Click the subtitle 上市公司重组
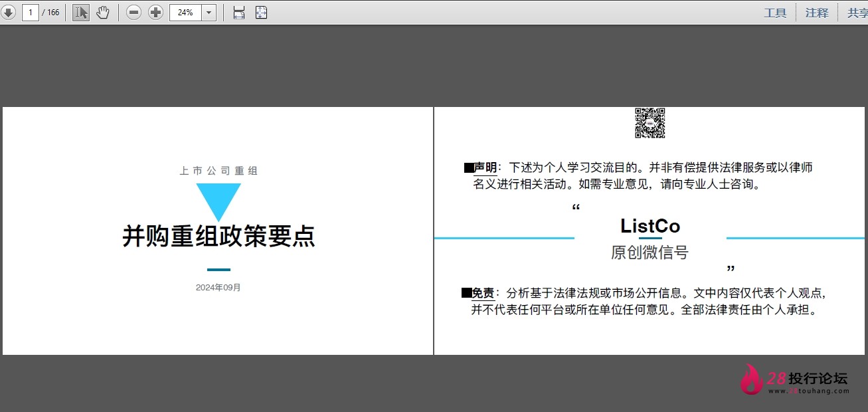 [x=218, y=171]
